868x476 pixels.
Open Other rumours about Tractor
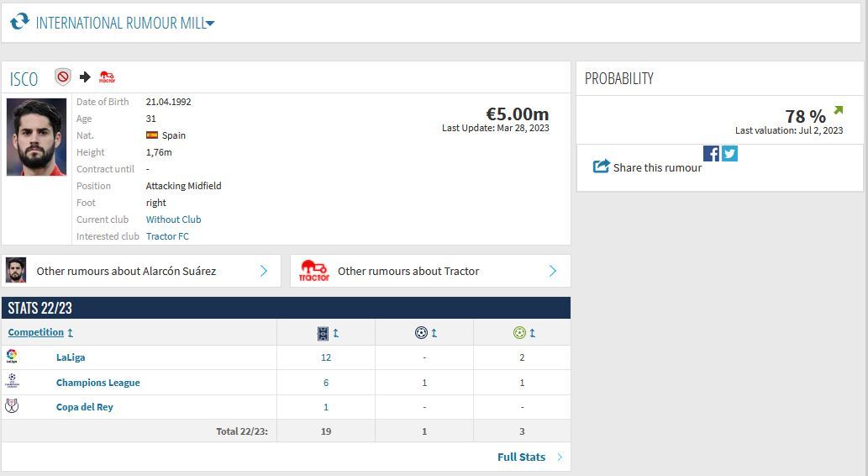pyautogui.click(x=408, y=271)
